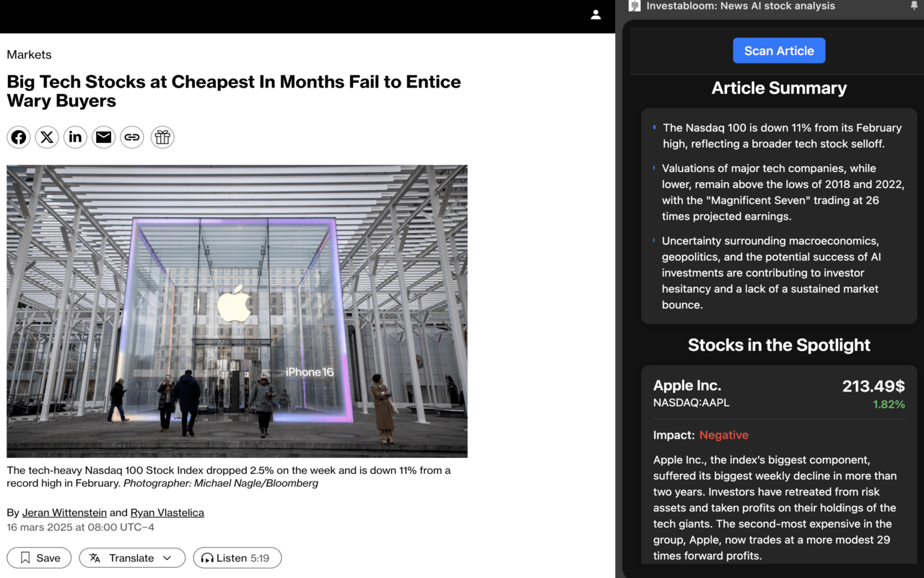Select the Apple Inc. stock name
This screenshot has height=578, width=924.
[687, 386]
